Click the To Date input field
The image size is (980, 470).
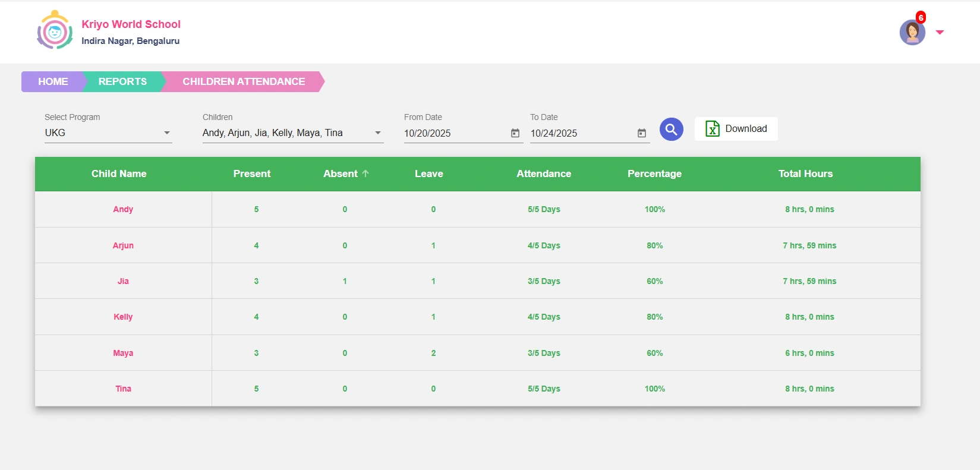click(590, 133)
